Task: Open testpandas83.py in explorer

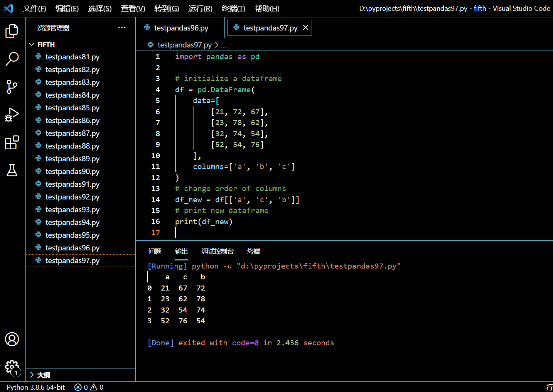Action: pyautogui.click(x=81, y=82)
